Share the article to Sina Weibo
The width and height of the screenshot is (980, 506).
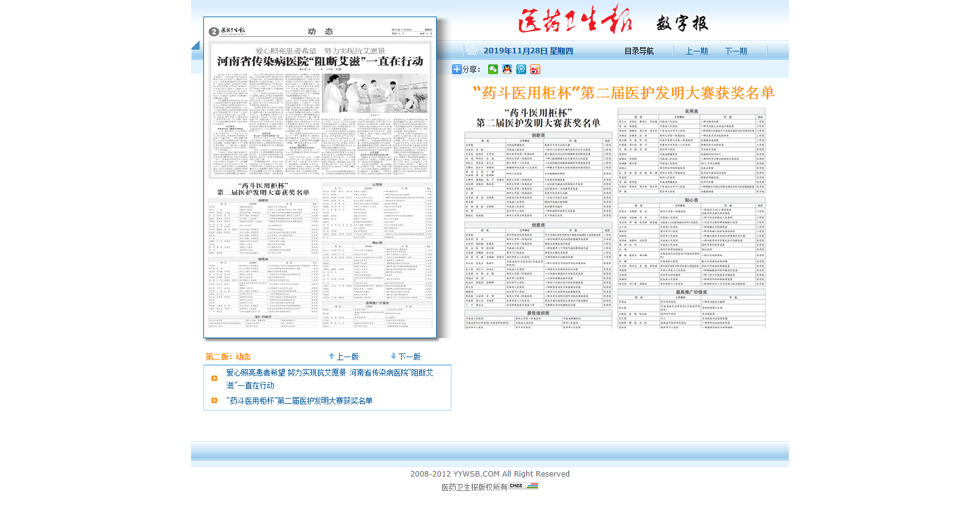tap(535, 70)
